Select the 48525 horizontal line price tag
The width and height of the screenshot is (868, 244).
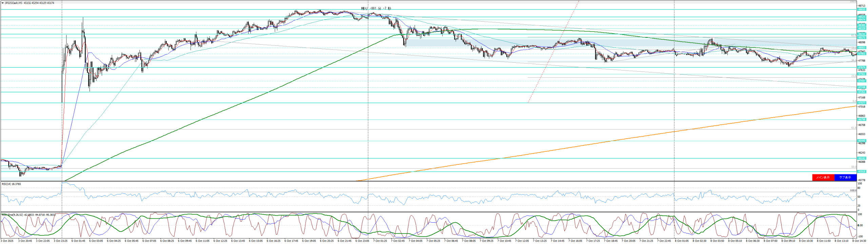(x=862, y=17)
